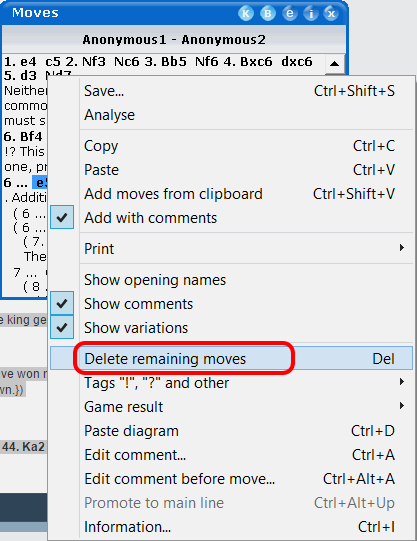Click scroll up arrow in moves list
The width and height of the screenshot is (417, 541).
point(334,63)
